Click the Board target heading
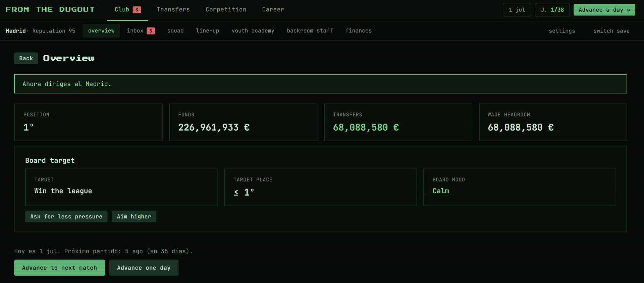 point(50,160)
